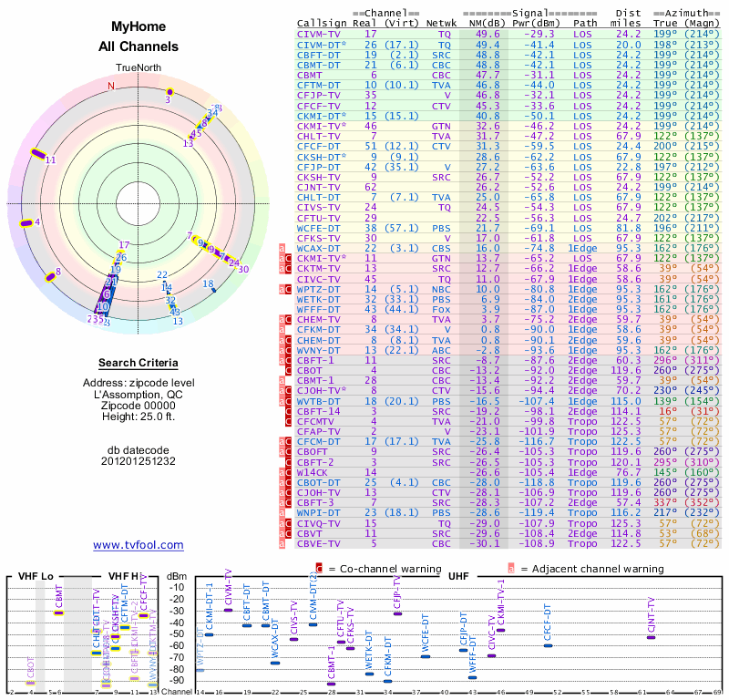The image size is (729, 700).
Task: Click the 'a' badge on the CBMT-1 row
Action: tap(282, 381)
